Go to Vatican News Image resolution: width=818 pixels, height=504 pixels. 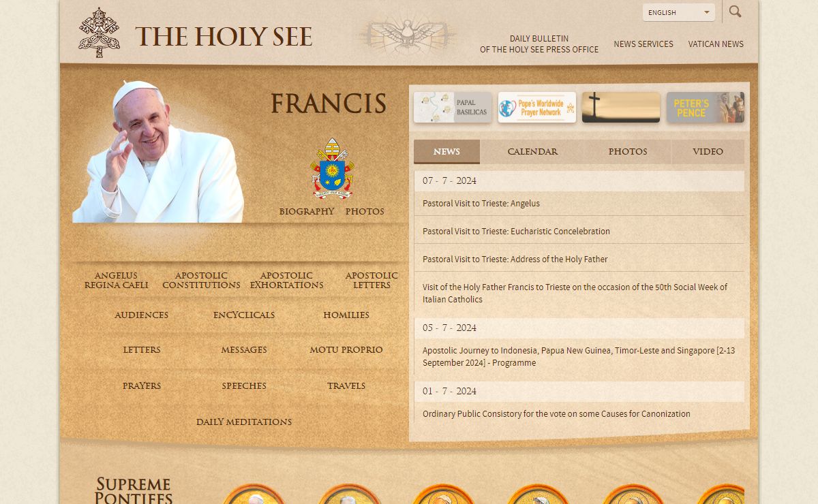716,44
